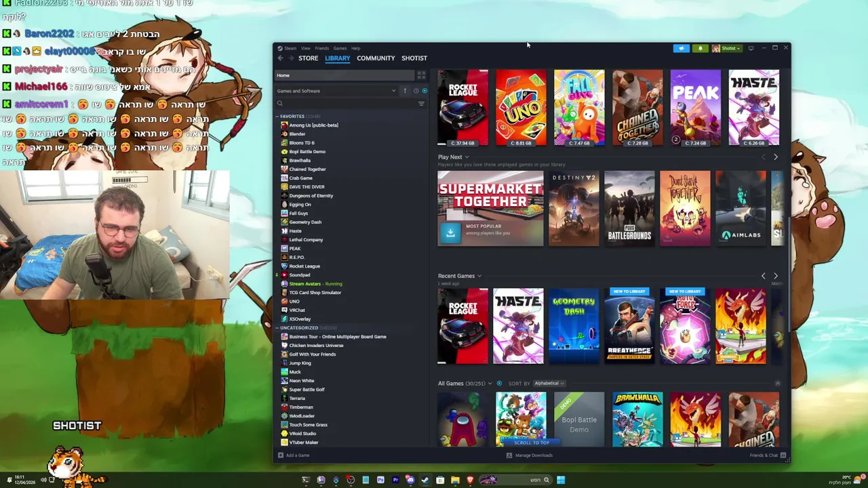The image size is (868, 488).
Task: Expand the All Games shelf menu
Action: [x=490, y=384]
